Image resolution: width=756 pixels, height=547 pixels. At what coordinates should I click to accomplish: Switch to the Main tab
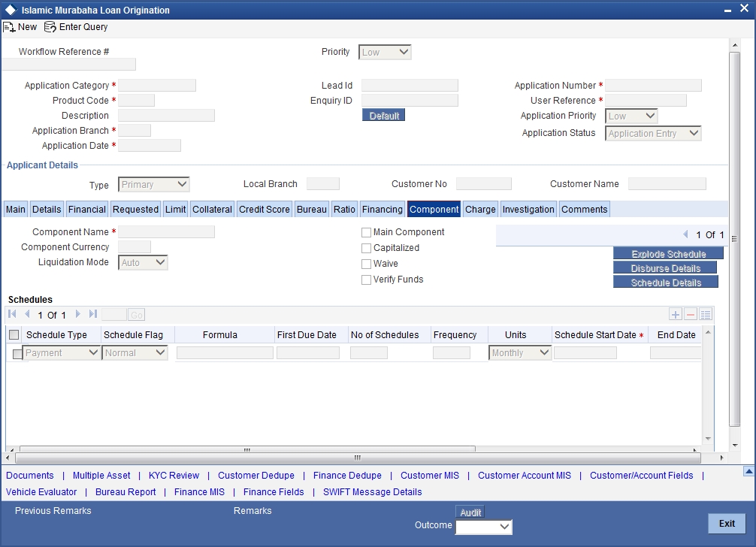point(16,209)
